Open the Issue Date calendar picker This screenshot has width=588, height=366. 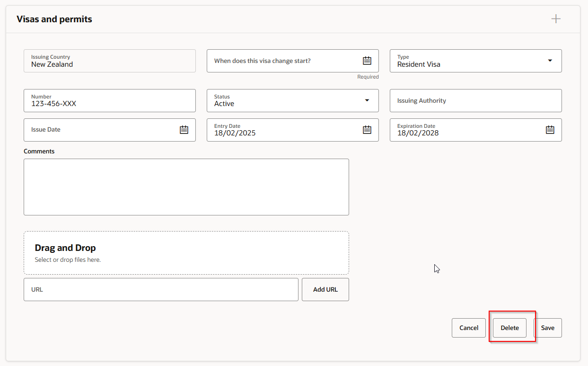(184, 129)
